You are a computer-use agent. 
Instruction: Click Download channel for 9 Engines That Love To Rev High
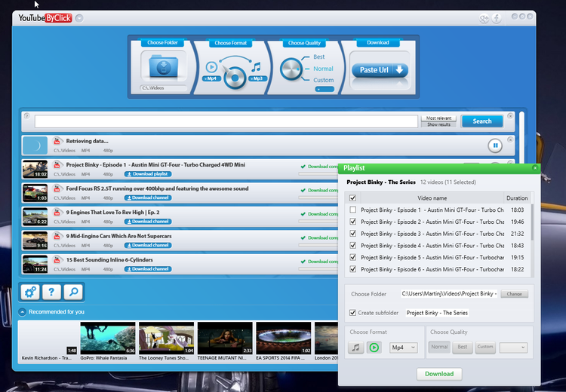pyautogui.click(x=148, y=222)
